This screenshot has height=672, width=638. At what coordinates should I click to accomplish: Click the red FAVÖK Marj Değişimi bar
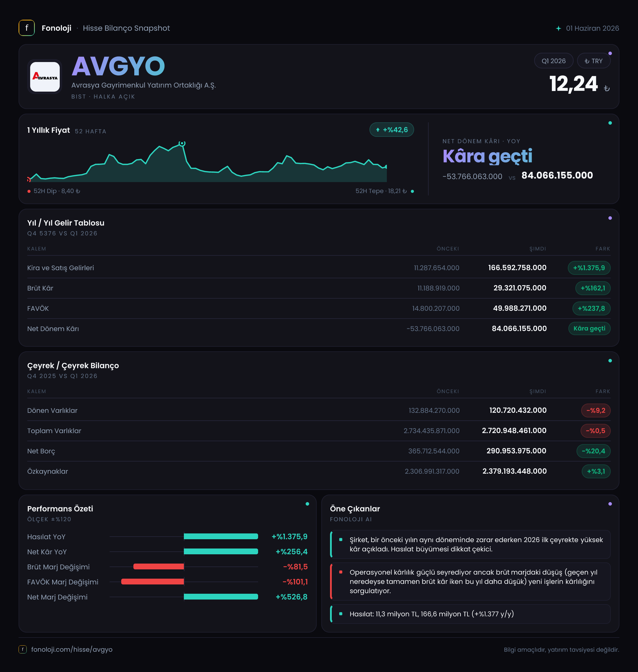pos(152,582)
